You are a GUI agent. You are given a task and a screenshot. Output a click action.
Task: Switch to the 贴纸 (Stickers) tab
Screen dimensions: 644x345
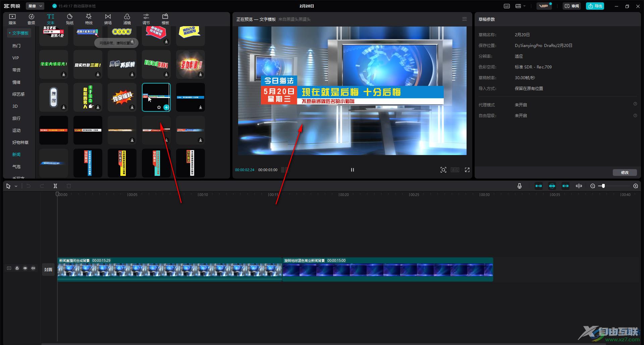(x=70, y=19)
